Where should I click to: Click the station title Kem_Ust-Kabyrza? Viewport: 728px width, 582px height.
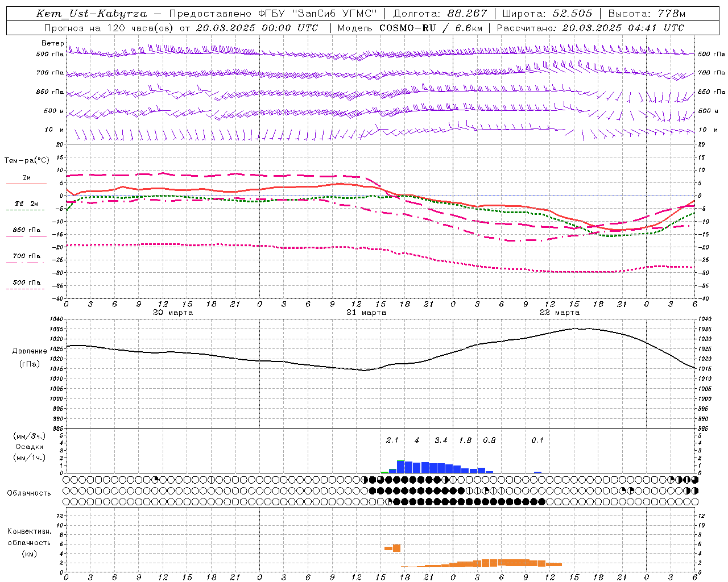coord(92,14)
